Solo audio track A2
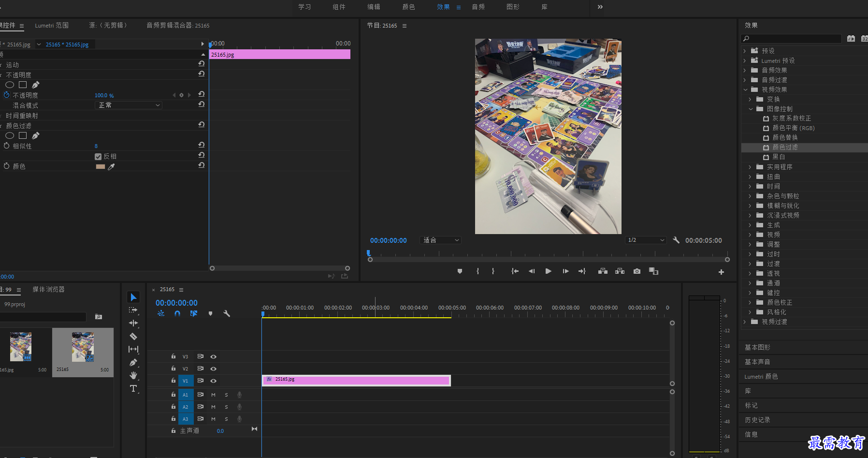This screenshot has height=458, width=868. coord(226,407)
